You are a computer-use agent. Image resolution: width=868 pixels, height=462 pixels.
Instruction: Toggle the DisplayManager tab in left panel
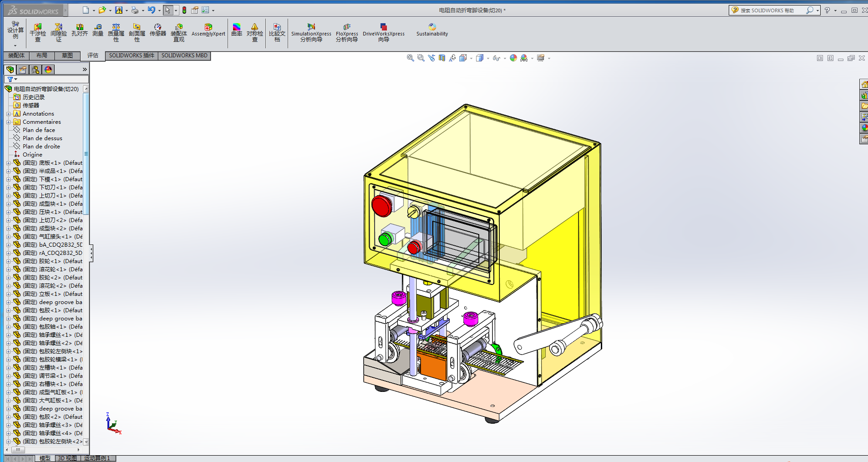point(48,70)
